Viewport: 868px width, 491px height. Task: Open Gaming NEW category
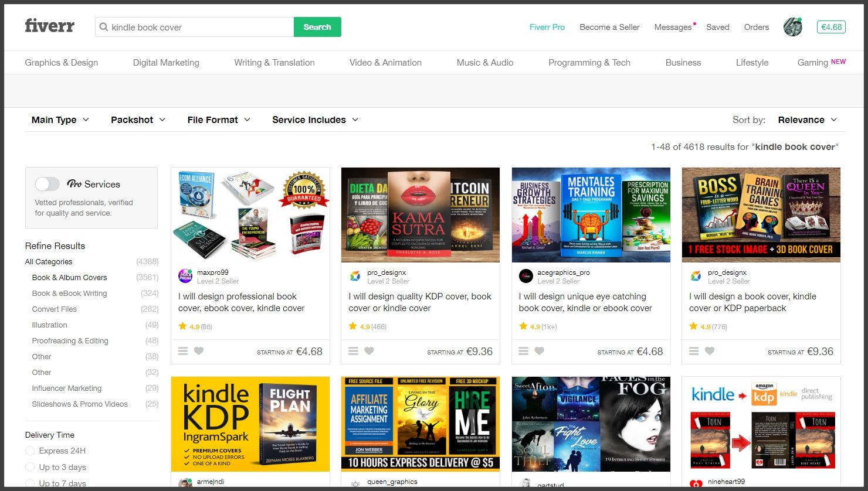coord(821,62)
